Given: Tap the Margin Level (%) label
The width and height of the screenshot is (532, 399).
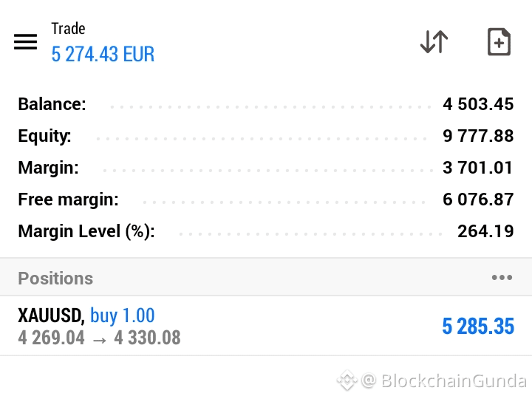Looking at the screenshot, I should click(86, 231).
